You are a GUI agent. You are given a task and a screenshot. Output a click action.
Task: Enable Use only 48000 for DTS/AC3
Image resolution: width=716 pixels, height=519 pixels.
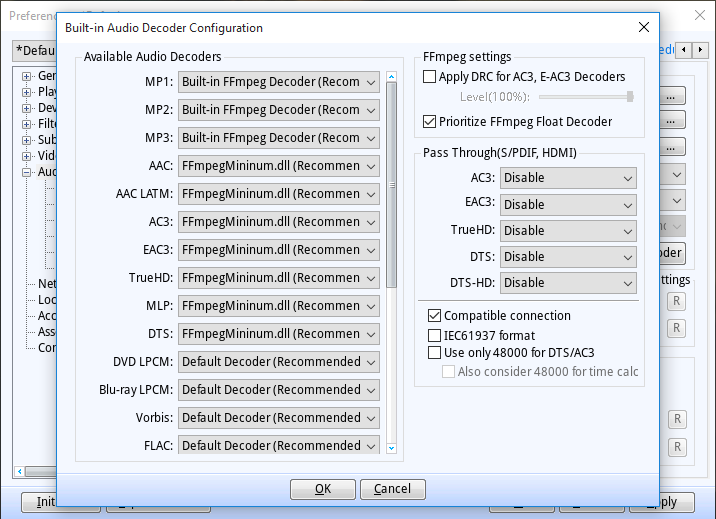tap(434, 352)
